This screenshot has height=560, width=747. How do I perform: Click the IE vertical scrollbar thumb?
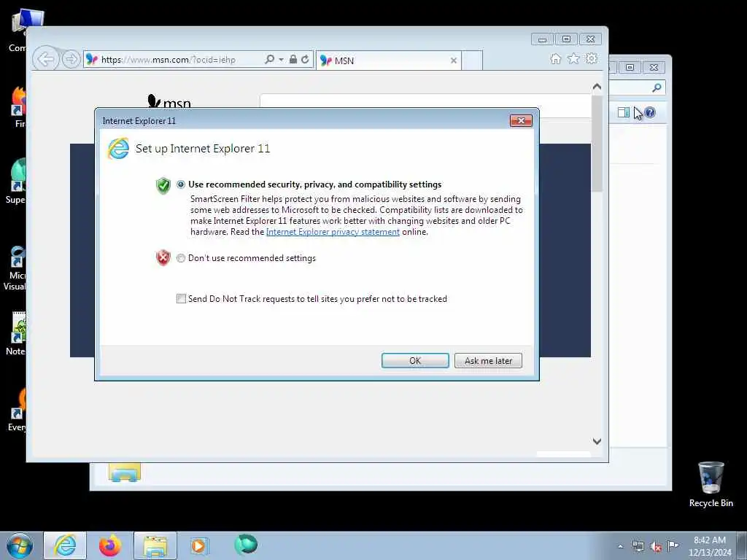pyautogui.click(x=597, y=144)
